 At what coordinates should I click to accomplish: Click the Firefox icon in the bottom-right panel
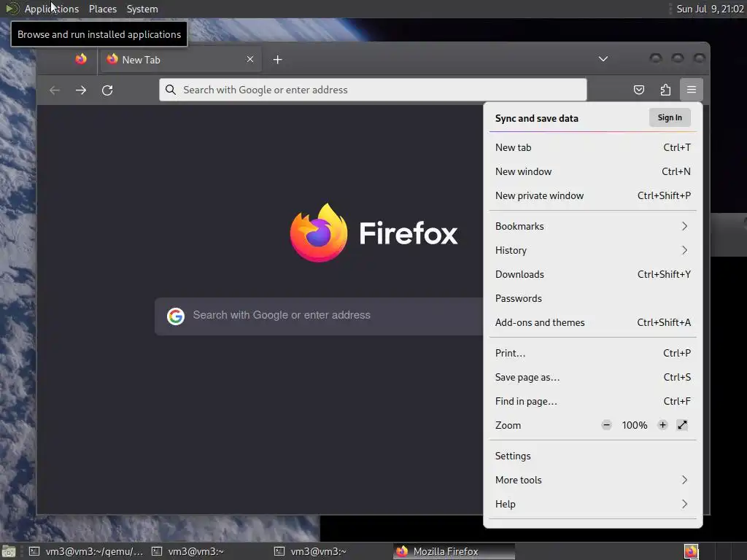pyautogui.click(x=691, y=551)
